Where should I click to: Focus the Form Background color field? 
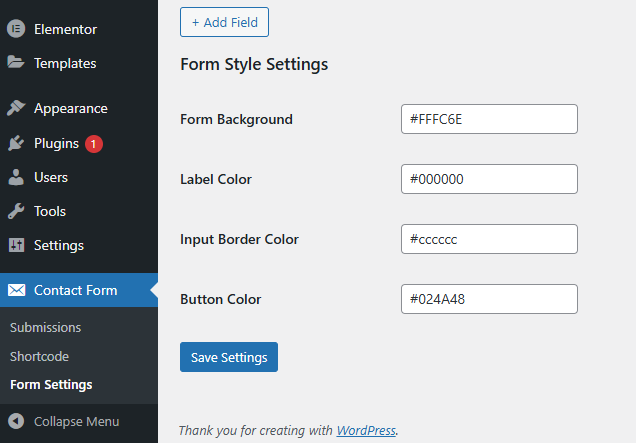tap(489, 119)
